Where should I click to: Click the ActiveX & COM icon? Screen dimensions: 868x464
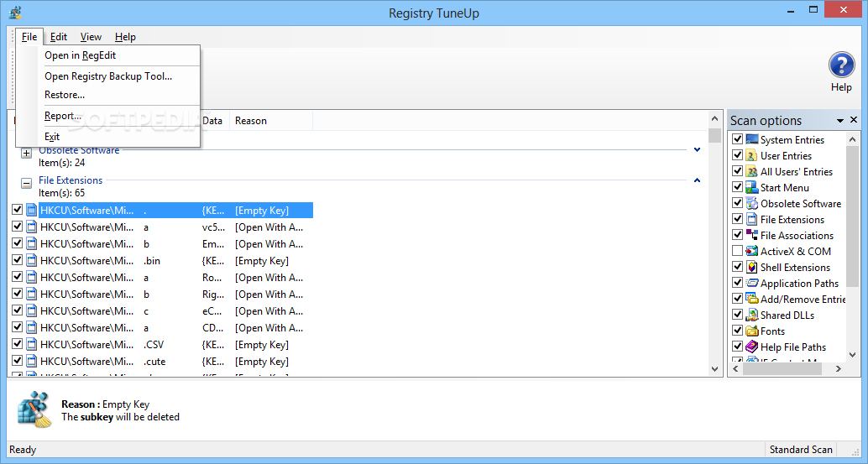[x=752, y=251]
